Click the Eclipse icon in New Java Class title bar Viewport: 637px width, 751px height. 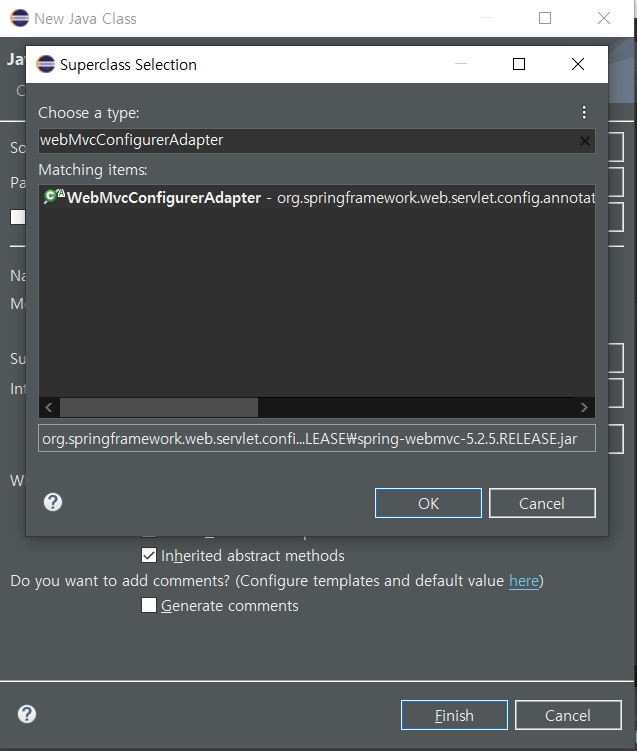pos(20,18)
